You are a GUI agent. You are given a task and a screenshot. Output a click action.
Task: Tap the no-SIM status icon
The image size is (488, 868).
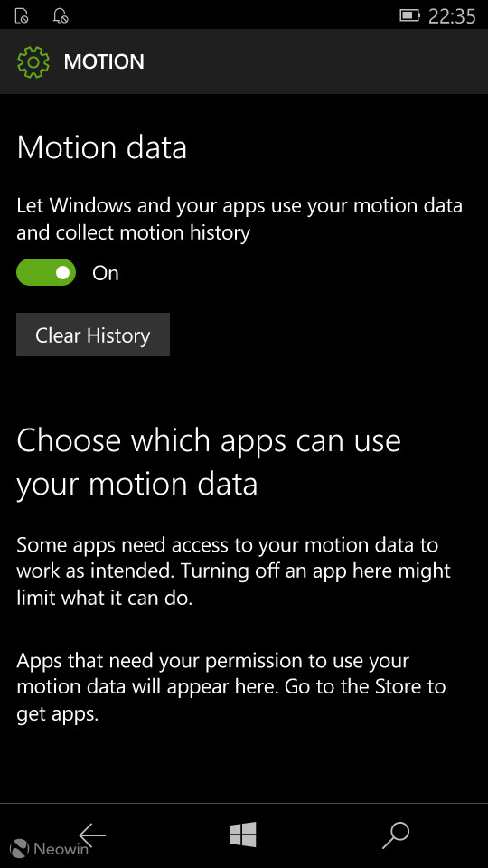pyautogui.click(x=22, y=16)
